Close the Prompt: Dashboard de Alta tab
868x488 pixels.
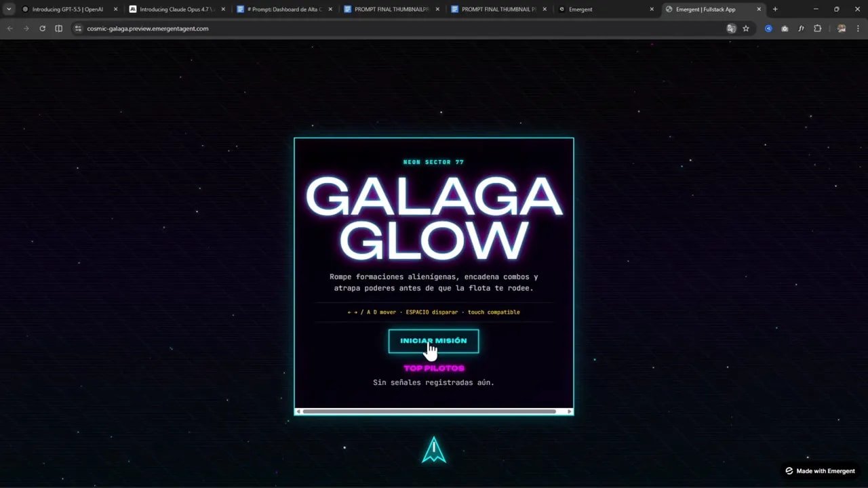point(330,9)
